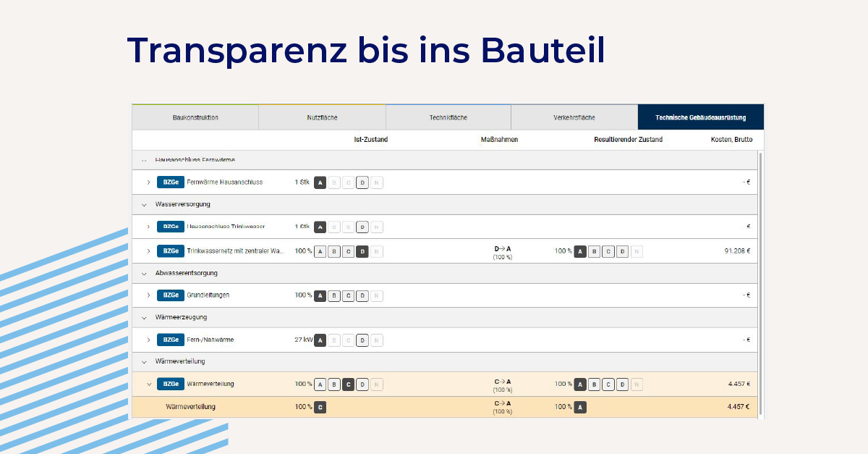
Task: Select the Verkehrsfläche tab
Action: pos(574,117)
